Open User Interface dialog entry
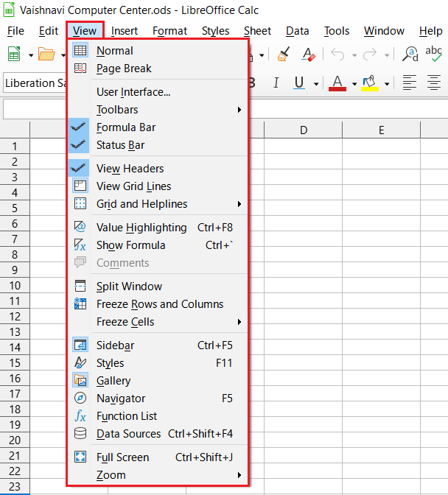 (x=158, y=92)
